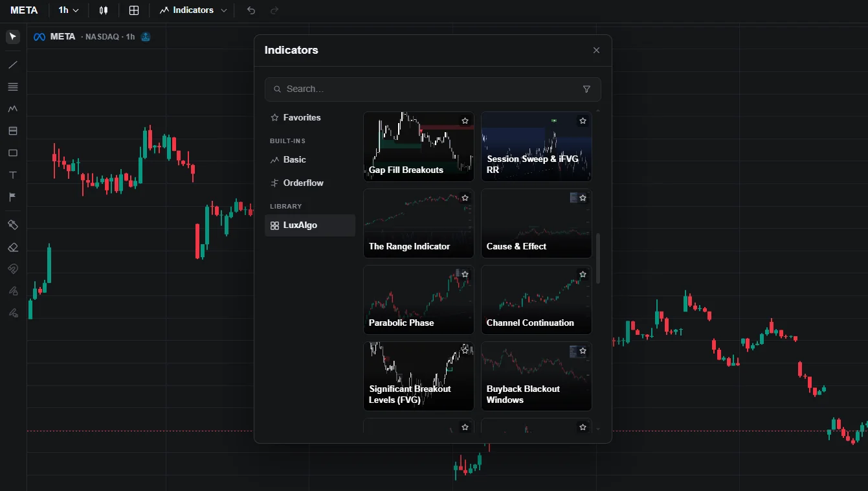The width and height of the screenshot is (868, 491).
Task: Star Significant Breakout Levels (FVG) card
Action: (465, 350)
